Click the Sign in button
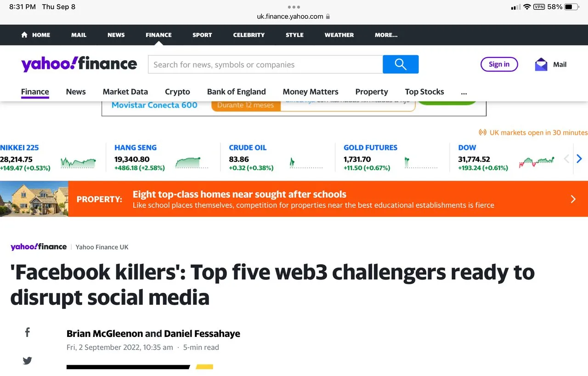Viewport: 588px width, 376px height. pos(499,64)
